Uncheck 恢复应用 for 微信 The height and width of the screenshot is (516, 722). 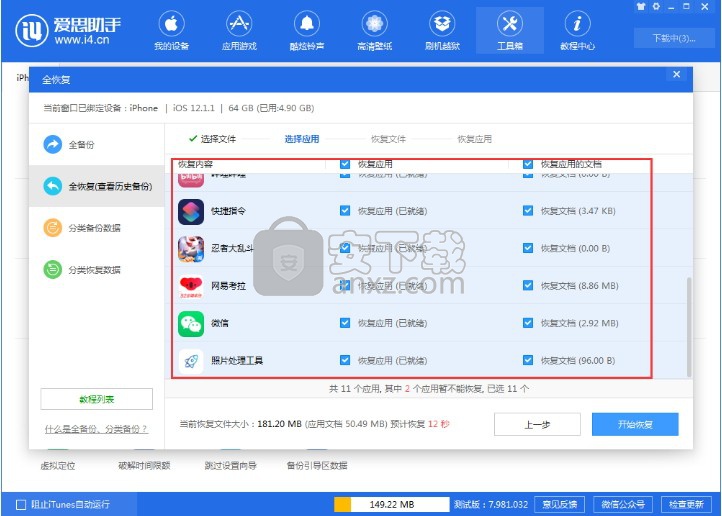pos(345,323)
